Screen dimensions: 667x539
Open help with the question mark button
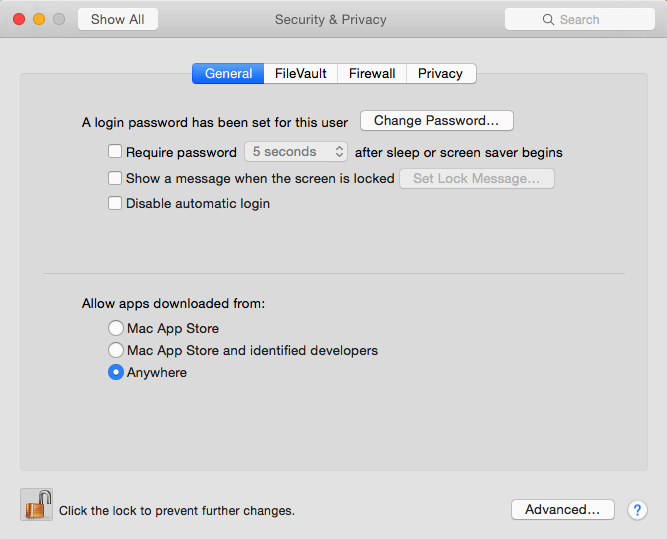coord(637,510)
